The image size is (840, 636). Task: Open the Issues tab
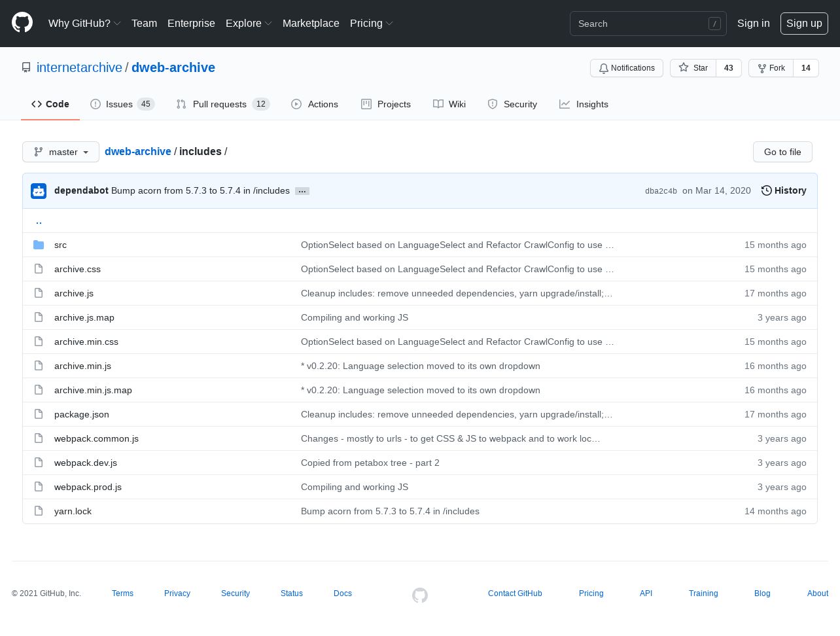pos(122,104)
